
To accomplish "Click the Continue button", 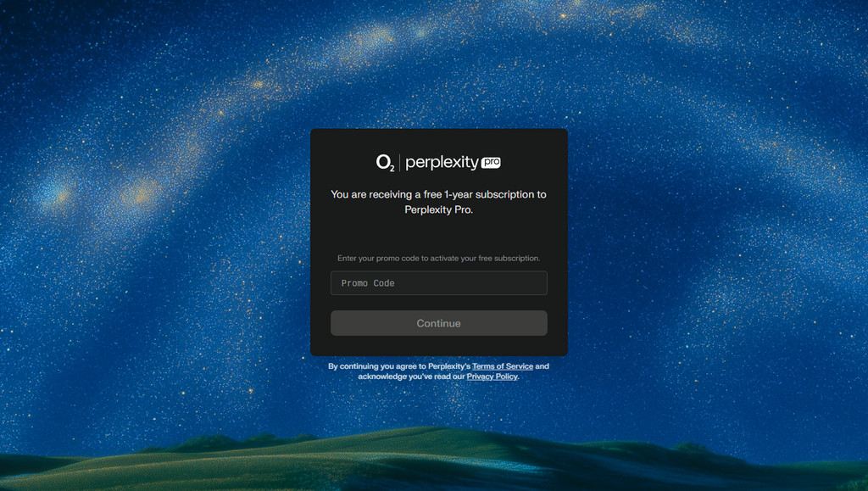I will coord(439,323).
